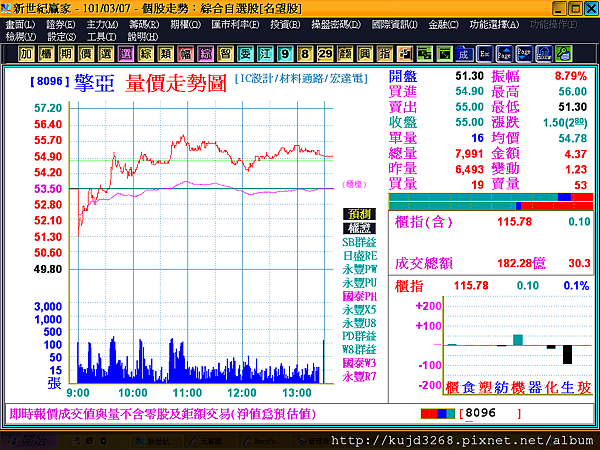600x450 pixels.
Task: Select the PD群益 warrant link
Action: pos(359,336)
